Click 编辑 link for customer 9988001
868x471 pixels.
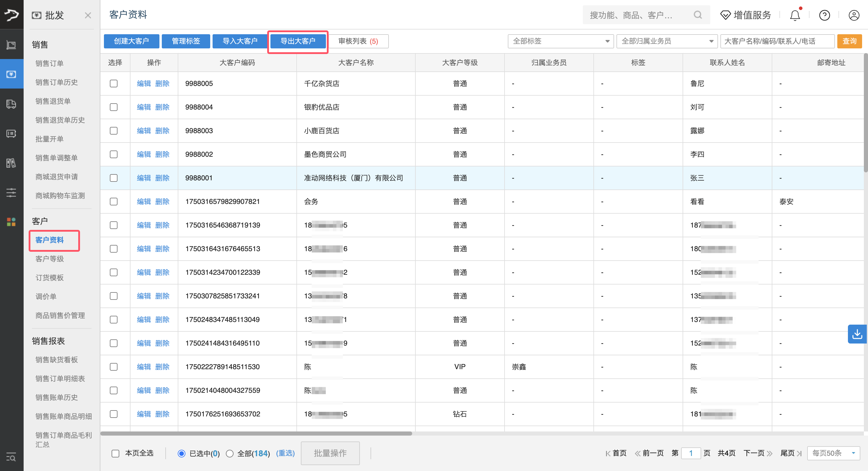coord(143,178)
